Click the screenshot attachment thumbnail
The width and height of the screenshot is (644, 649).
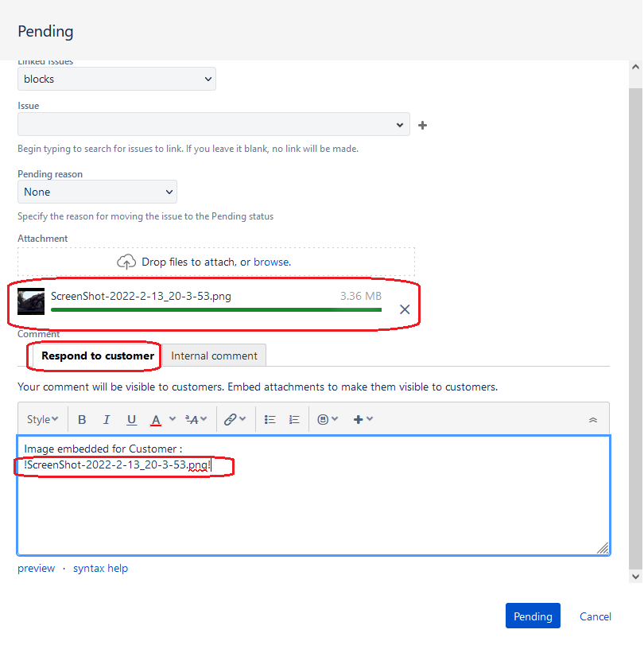[x=31, y=301]
